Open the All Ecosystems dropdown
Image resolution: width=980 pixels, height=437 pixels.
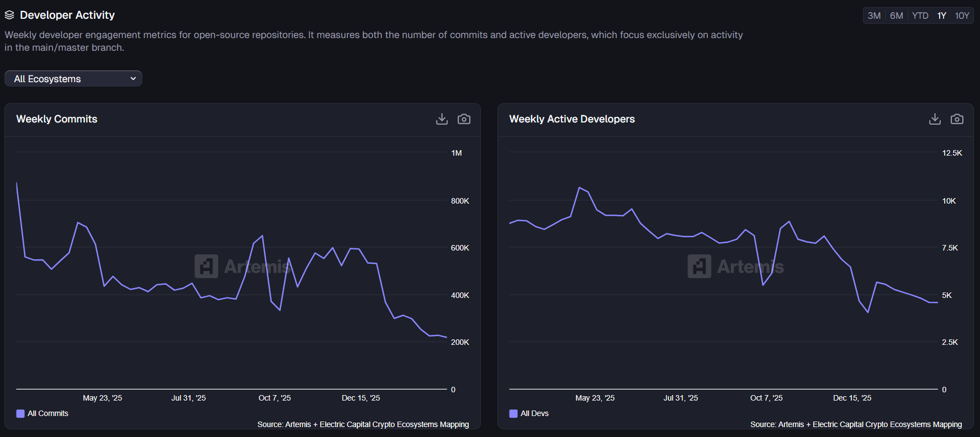pyautogui.click(x=73, y=79)
